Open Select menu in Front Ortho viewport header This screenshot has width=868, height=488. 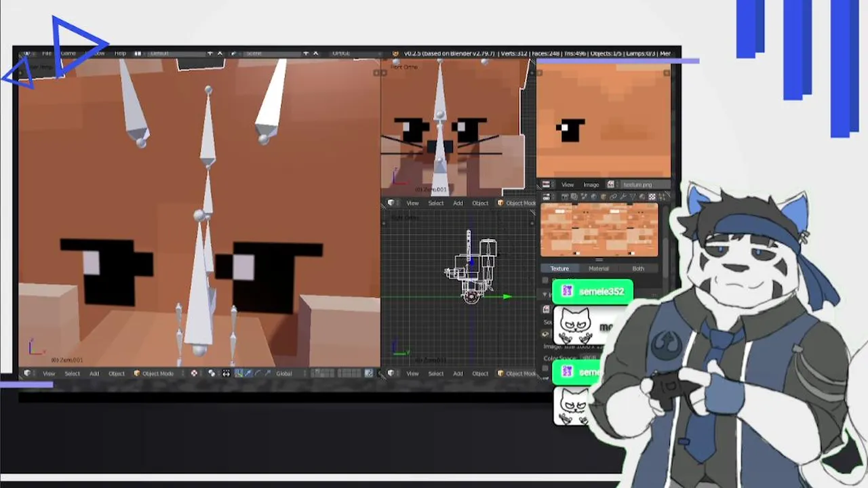tap(435, 203)
